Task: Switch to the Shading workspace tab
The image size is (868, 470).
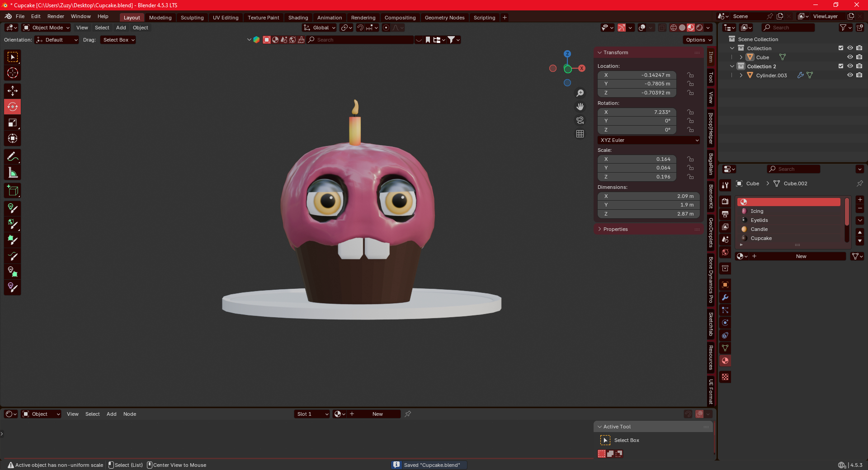Action: click(x=298, y=18)
